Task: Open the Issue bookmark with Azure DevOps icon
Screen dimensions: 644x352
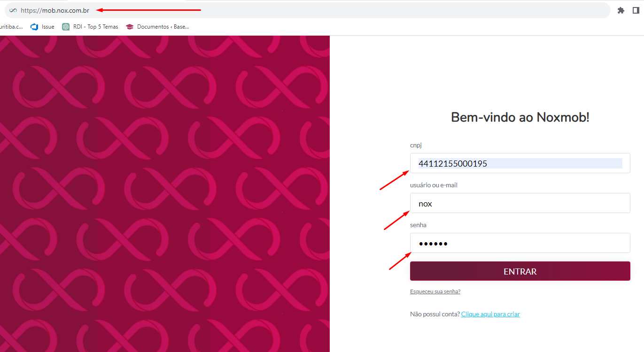Action: click(x=43, y=27)
